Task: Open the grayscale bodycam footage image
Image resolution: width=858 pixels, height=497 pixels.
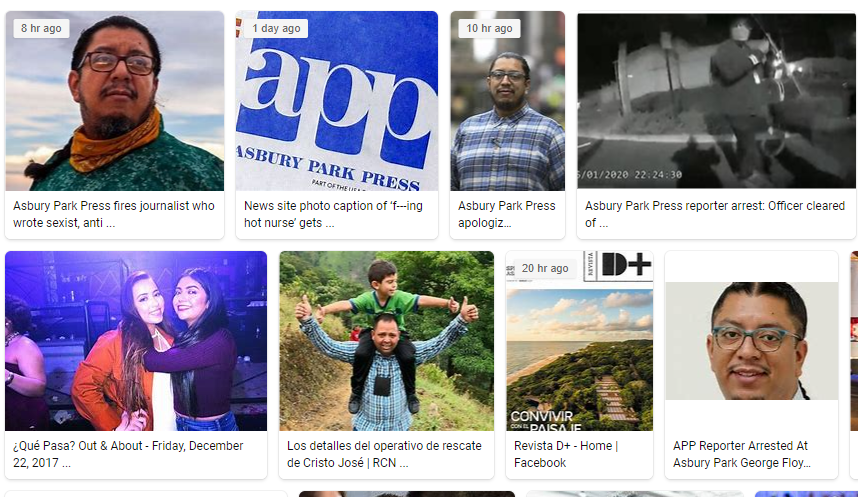Action: pos(716,101)
